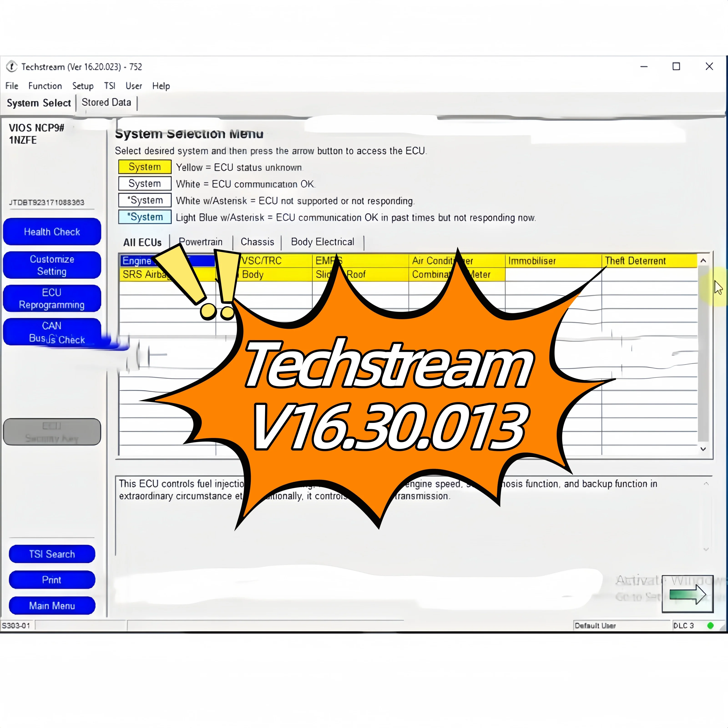Click the Main Menu button

coord(52,605)
